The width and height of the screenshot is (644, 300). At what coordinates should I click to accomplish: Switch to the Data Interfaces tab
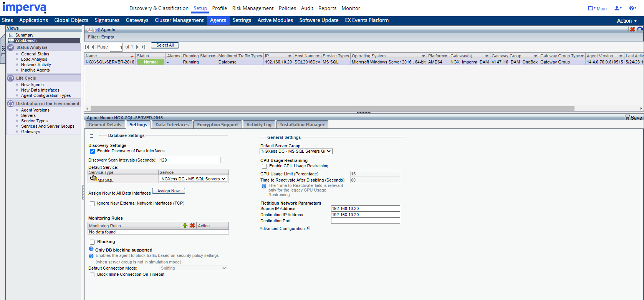pos(172,125)
